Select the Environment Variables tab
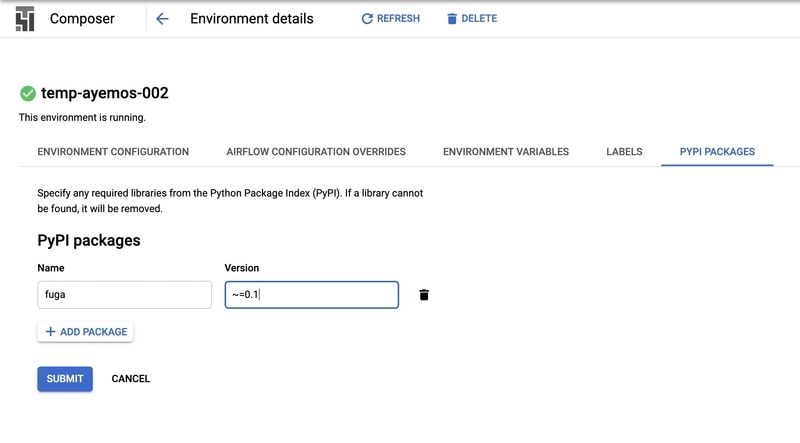The width and height of the screenshot is (800, 443). click(x=506, y=152)
